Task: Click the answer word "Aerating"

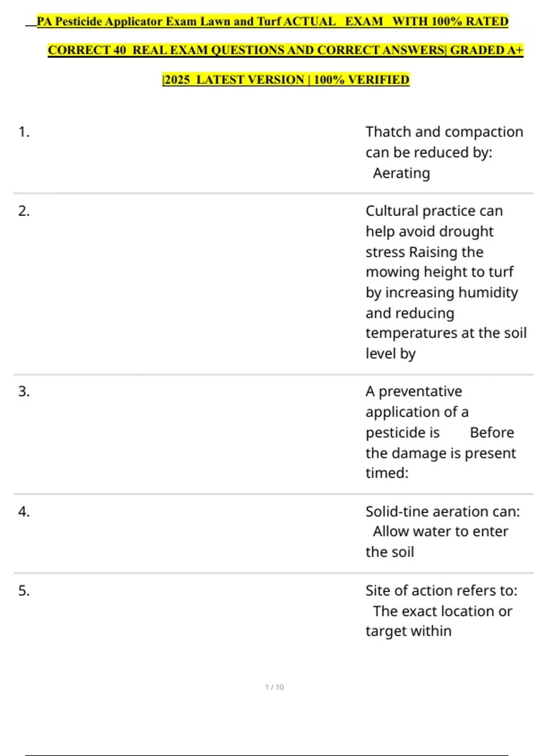Action: (401, 173)
